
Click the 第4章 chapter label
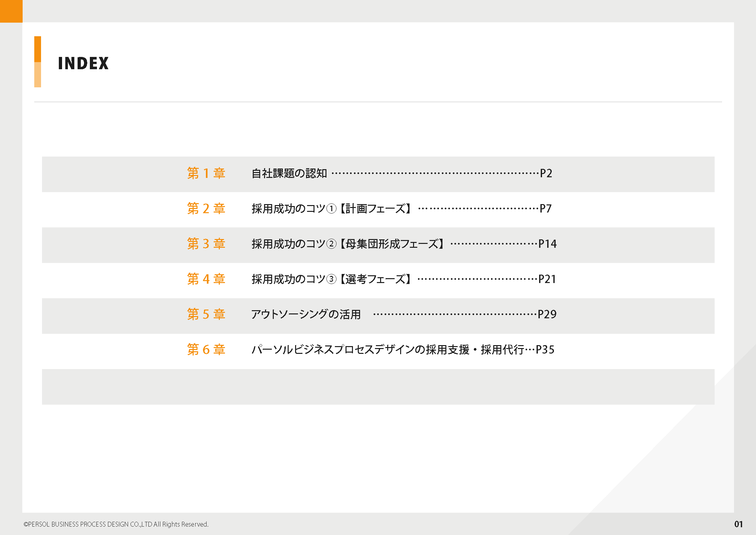tap(206, 279)
